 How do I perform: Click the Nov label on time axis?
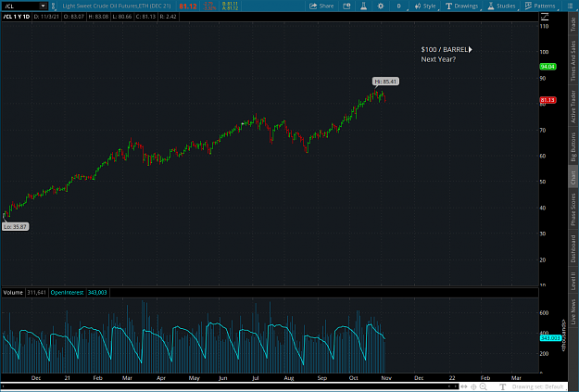click(x=386, y=378)
